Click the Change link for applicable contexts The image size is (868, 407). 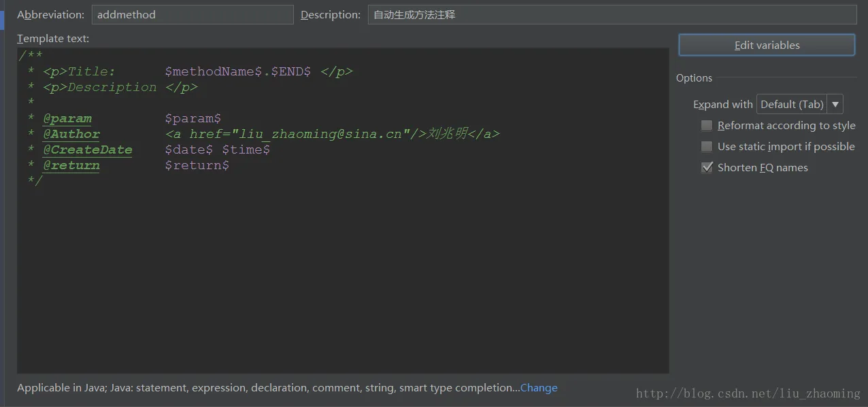pyautogui.click(x=539, y=388)
